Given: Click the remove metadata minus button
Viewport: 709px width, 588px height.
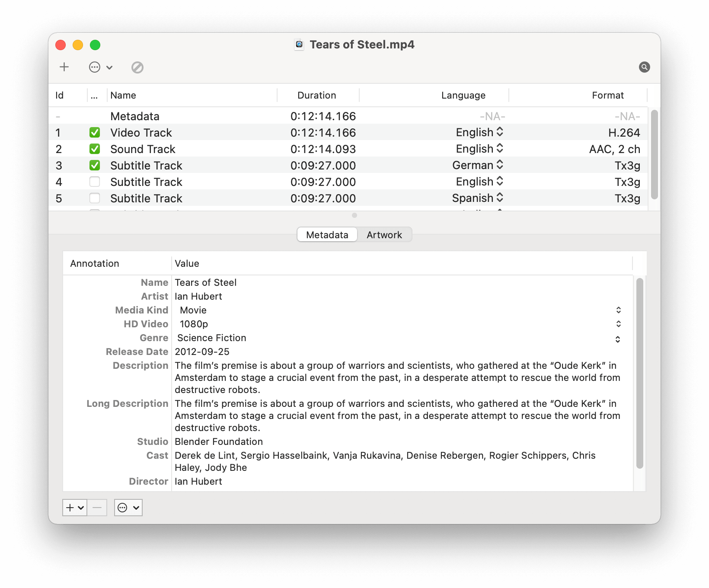Looking at the screenshot, I should [97, 508].
